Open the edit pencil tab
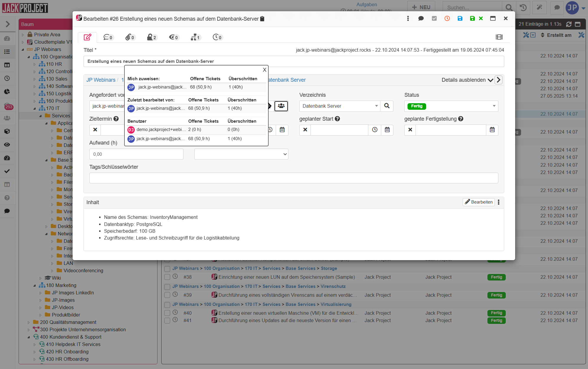 pos(88,37)
